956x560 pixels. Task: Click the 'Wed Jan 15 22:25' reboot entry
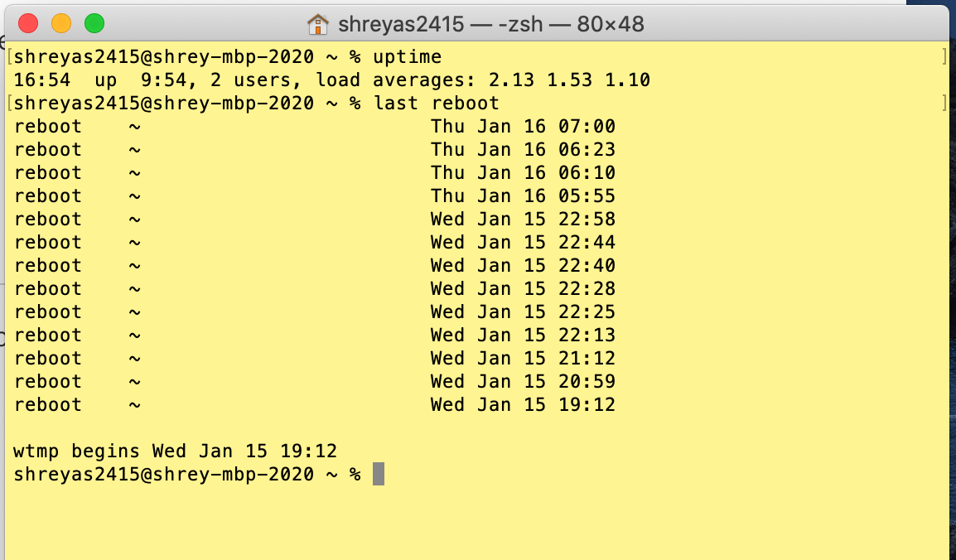pyautogui.click(x=523, y=312)
